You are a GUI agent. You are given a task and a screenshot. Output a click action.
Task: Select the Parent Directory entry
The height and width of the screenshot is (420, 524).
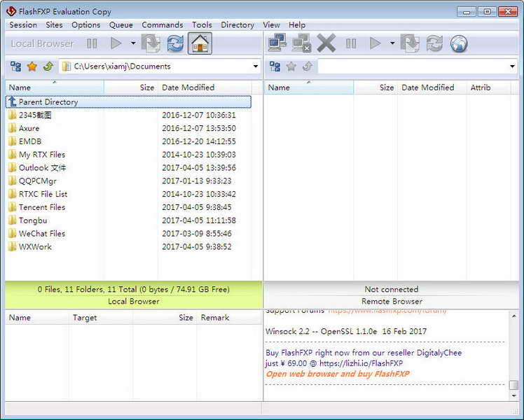(x=128, y=101)
